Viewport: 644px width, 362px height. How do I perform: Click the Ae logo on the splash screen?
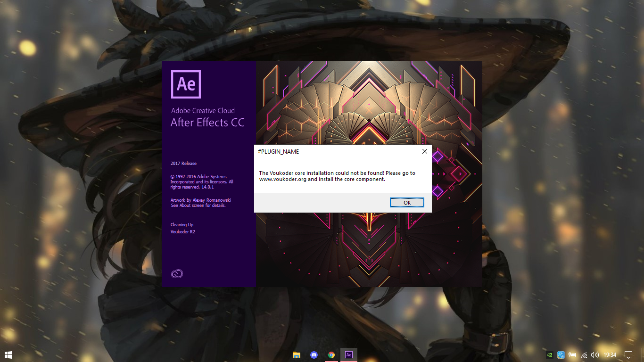[x=186, y=84]
